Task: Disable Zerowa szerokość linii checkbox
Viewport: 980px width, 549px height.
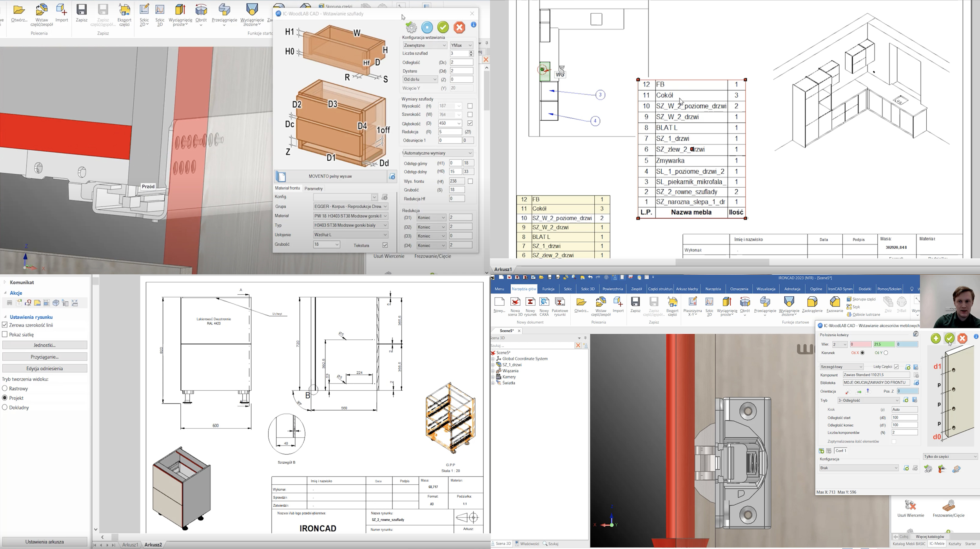Action: [5, 325]
